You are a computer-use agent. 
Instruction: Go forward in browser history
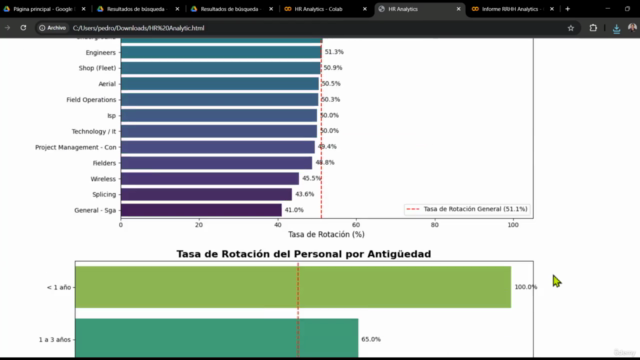(x=7, y=28)
